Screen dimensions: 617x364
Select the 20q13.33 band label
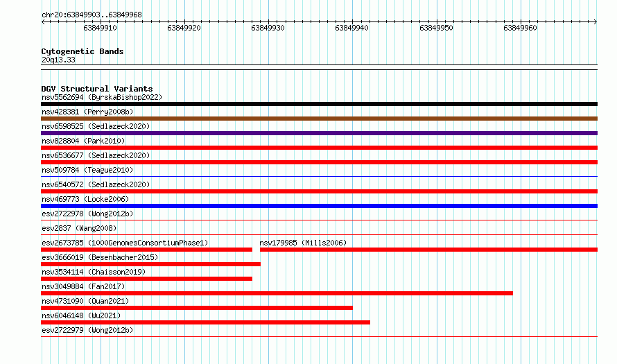click(58, 60)
